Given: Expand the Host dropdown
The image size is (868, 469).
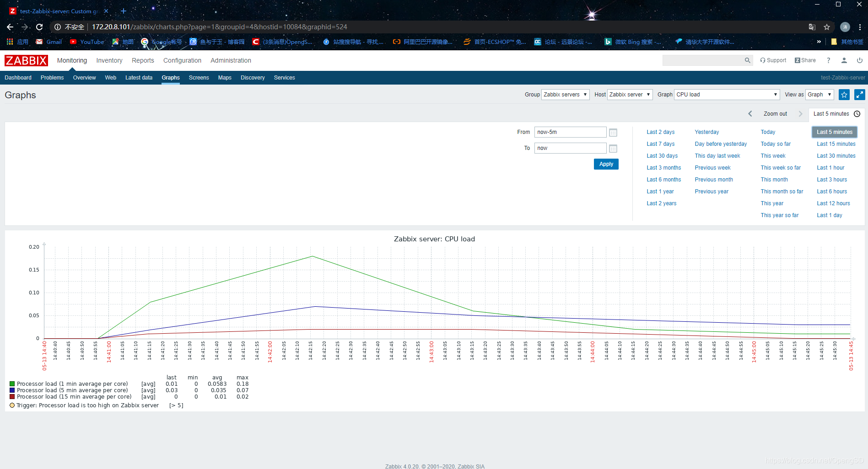Looking at the screenshot, I should tap(630, 95).
